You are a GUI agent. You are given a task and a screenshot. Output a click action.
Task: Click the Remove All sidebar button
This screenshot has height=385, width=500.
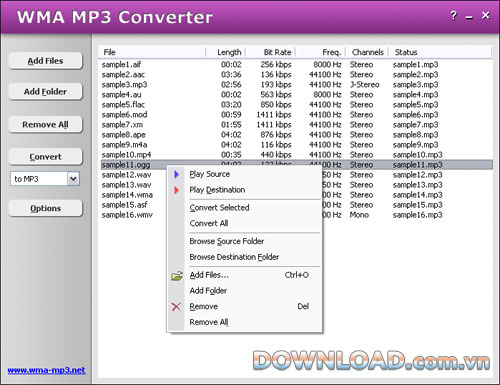45,125
